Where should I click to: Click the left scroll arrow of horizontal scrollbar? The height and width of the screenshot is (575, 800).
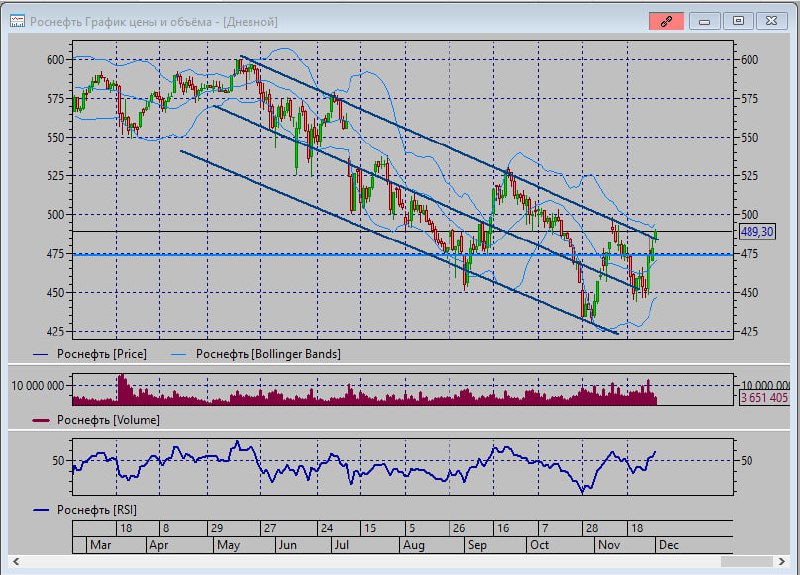[16, 561]
